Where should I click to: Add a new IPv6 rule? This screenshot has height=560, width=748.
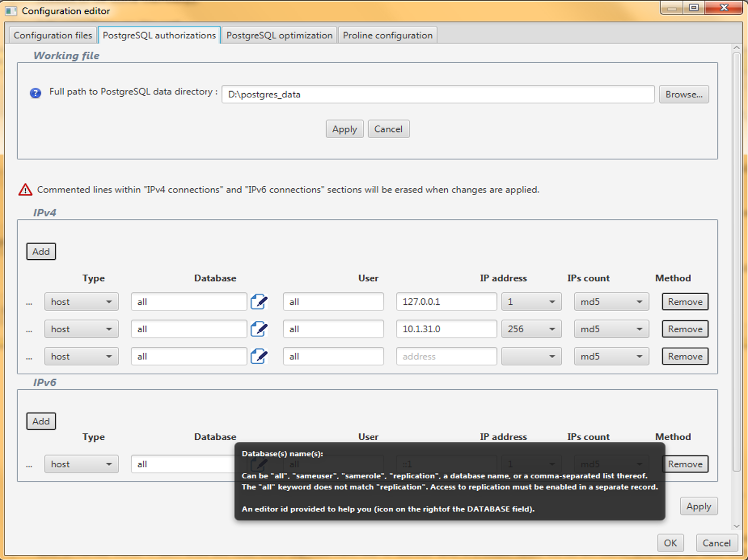(x=41, y=421)
